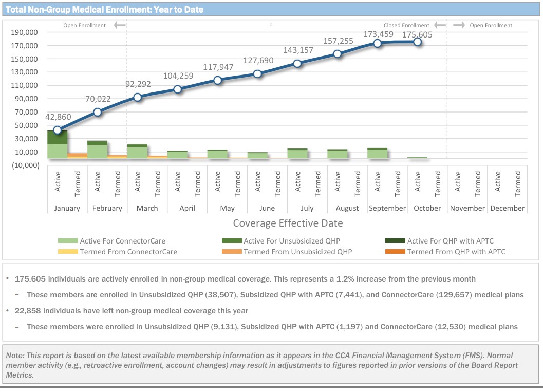Image resolution: width=543 pixels, height=392 pixels.
Task: Click the line marker below the 127,690 label
Action: (x=257, y=73)
